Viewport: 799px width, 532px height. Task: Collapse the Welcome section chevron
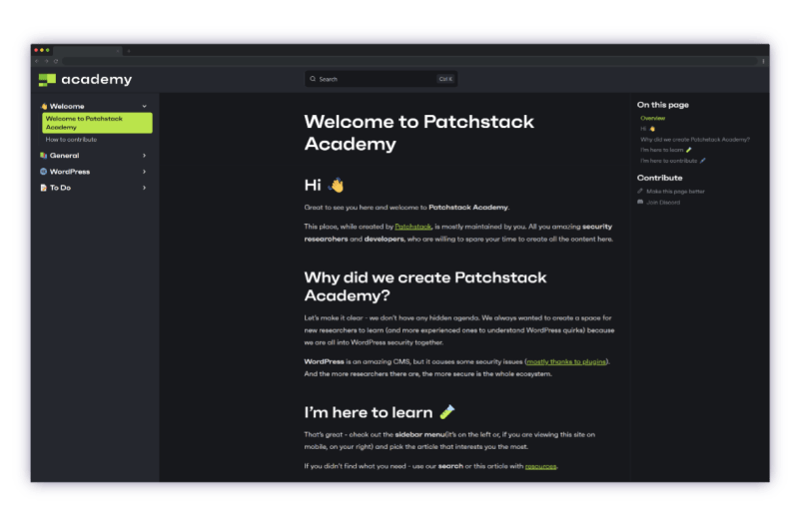point(144,107)
